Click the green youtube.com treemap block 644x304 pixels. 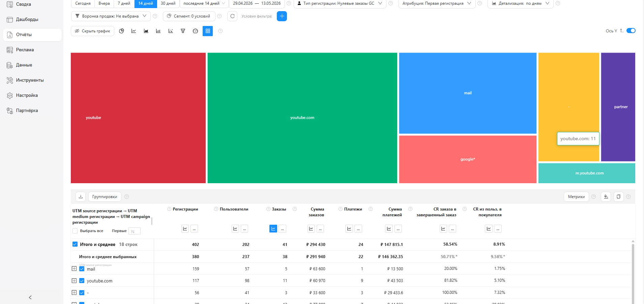(302, 118)
